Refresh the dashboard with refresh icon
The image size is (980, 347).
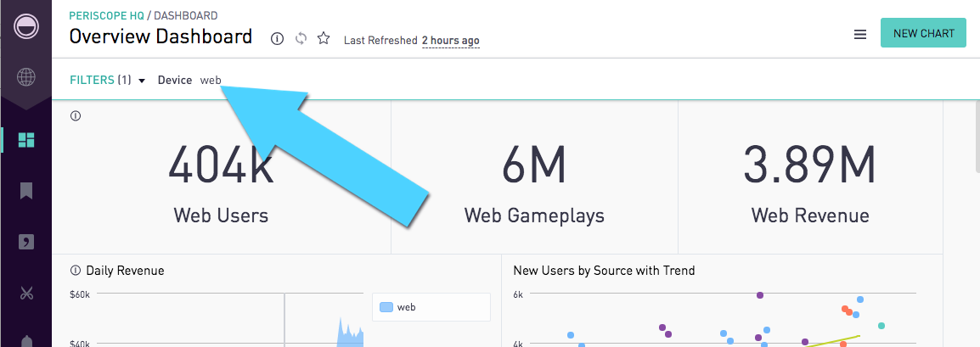(301, 39)
